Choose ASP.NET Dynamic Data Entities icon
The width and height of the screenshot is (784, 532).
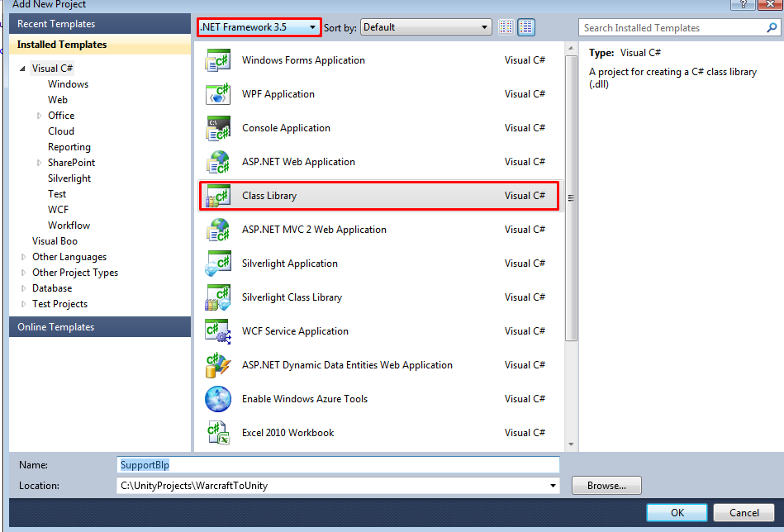[x=218, y=365]
